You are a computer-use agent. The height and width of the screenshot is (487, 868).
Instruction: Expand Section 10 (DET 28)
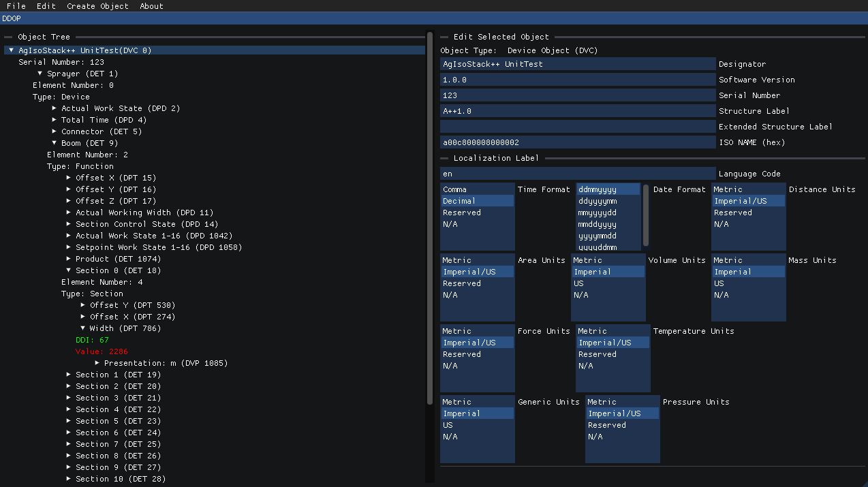(69, 479)
